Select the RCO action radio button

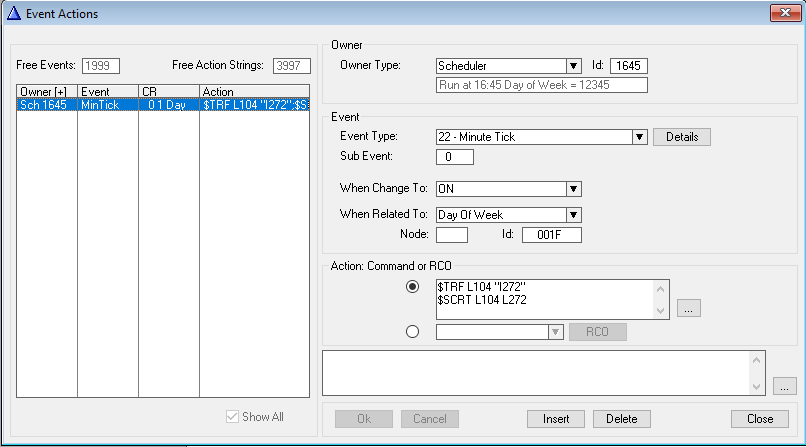click(x=412, y=332)
